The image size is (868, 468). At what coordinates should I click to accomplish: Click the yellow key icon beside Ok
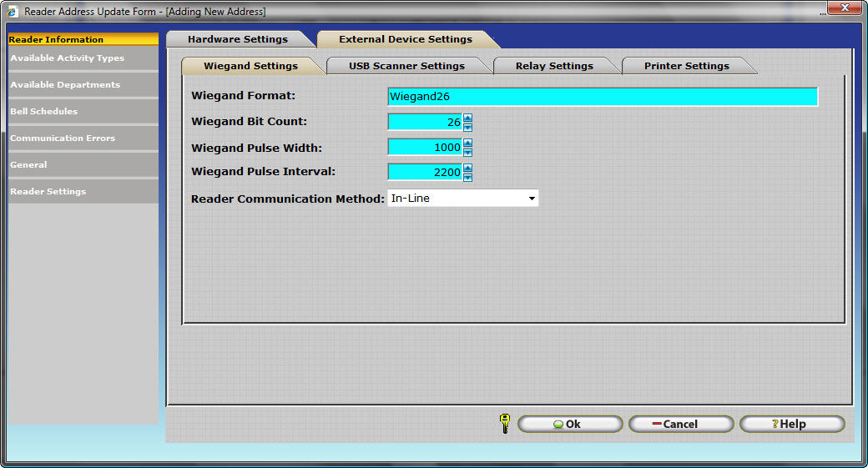click(x=504, y=423)
